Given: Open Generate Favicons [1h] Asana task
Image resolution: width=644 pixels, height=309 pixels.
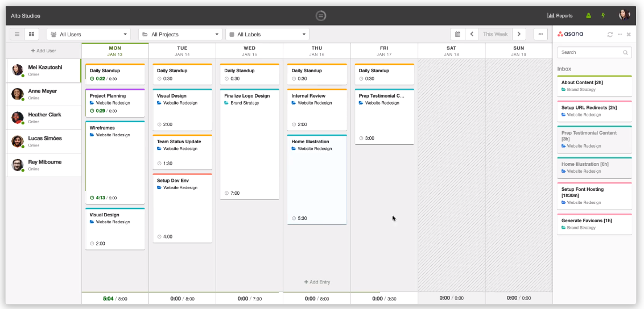Looking at the screenshot, I should tap(595, 224).
